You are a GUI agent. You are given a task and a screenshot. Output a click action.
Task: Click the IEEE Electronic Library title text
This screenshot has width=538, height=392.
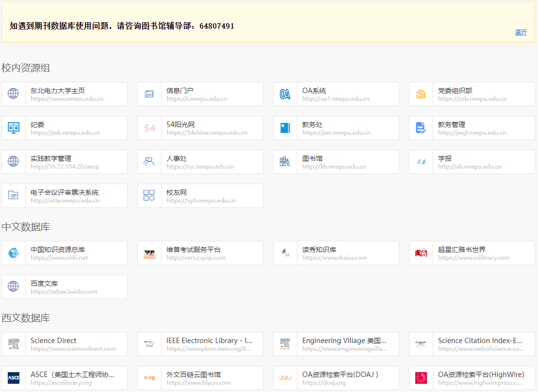click(x=209, y=341)
